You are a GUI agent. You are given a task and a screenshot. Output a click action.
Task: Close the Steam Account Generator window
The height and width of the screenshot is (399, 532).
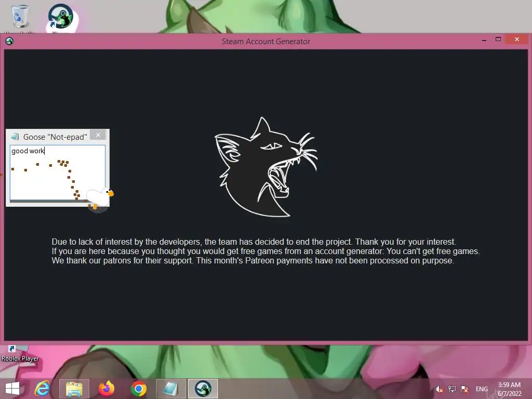517,39
